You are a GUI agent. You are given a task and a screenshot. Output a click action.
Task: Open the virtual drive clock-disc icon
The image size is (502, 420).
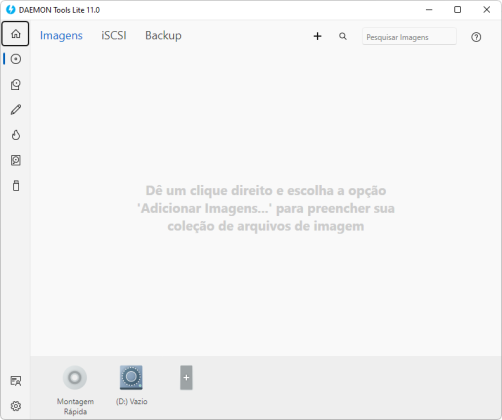coord(16,84)
